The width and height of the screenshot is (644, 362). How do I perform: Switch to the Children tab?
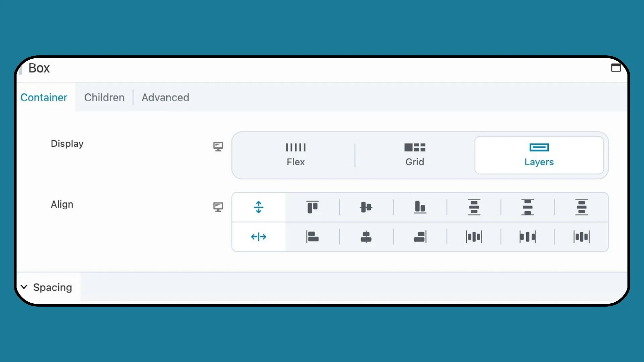click(104, 97)
